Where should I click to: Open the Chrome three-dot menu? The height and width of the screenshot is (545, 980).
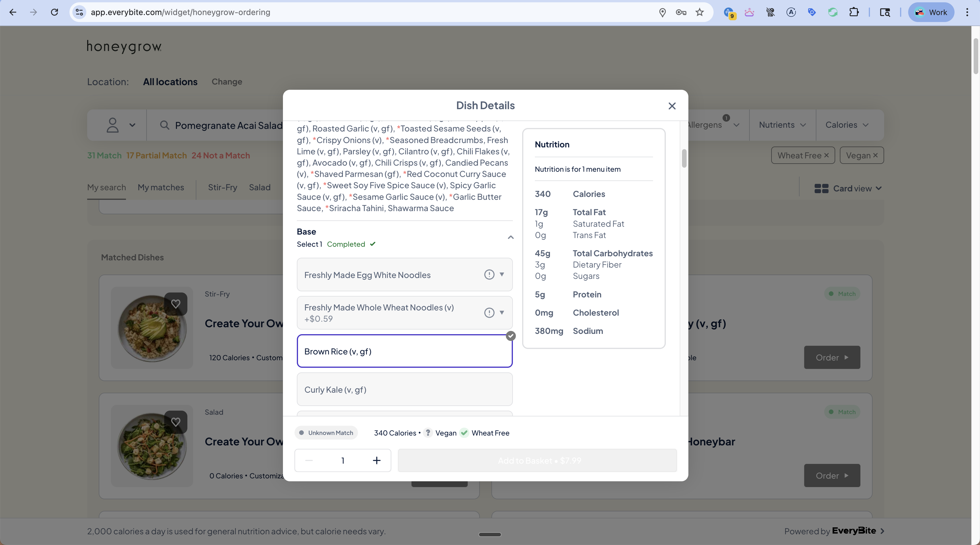tap(967, 12)
